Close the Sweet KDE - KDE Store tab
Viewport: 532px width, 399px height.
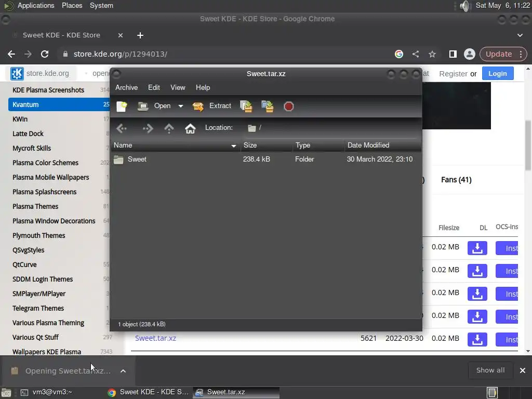[121, 35]
